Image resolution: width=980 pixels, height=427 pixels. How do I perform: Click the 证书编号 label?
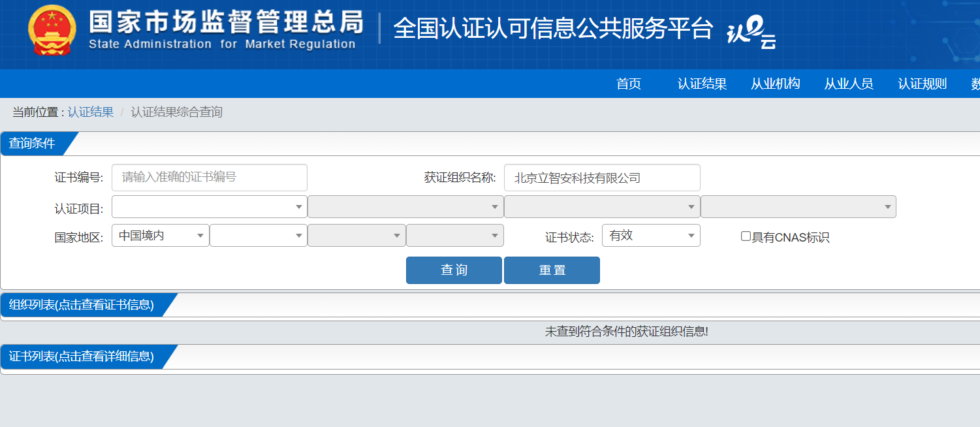tap(79, 178)
